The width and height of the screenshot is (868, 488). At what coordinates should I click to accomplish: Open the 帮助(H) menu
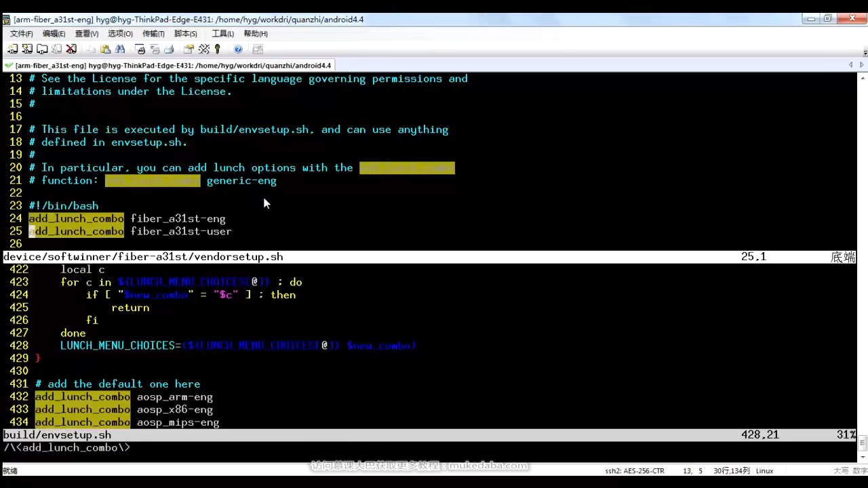point(255,33)
